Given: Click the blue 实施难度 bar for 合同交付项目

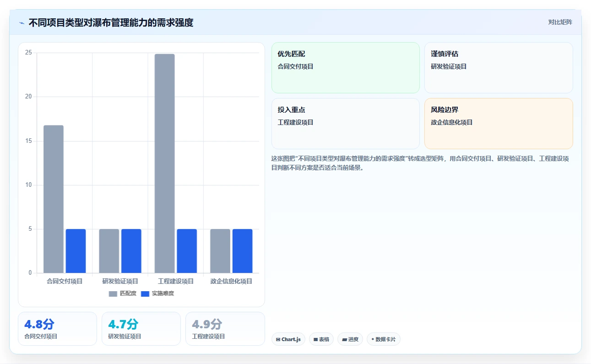Looking at the screenshot, I should pyautogui.click(x=76, y=251).
